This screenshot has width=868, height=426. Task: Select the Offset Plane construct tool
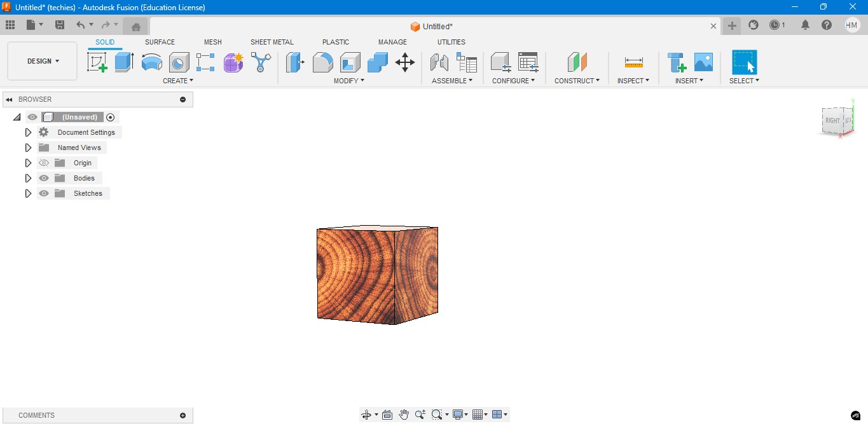[x=577, y=62]
